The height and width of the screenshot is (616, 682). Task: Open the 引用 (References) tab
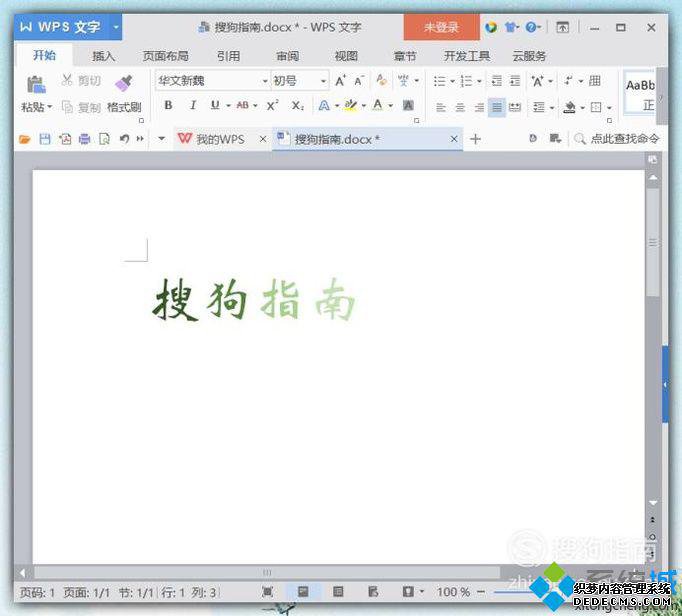tap(228, 56)
